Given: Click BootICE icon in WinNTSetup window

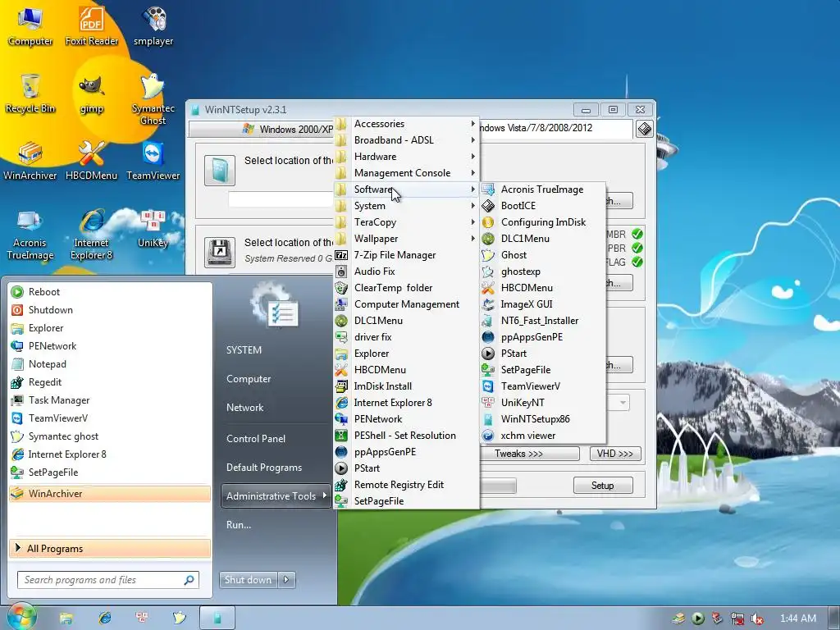Looking at the screenshot, I should [x=645, y=129].
